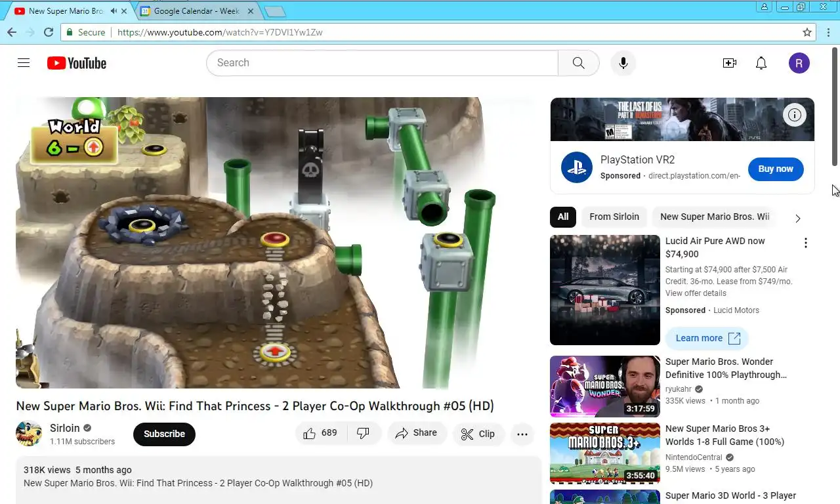Open browser profile icon in title bar
The height and width of the screenshot is (504, 840).
tap(764, 7)
